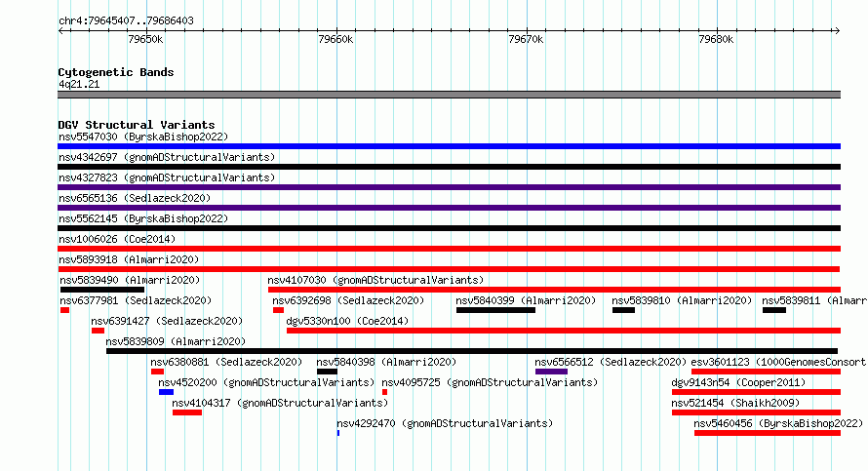Click the 79670k ruler position
The width and height of the screenshot is (868, 471).
point(526,39)
